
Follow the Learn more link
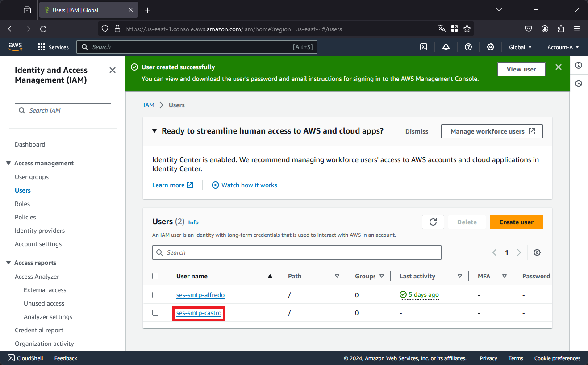click(x=173, y=185)
